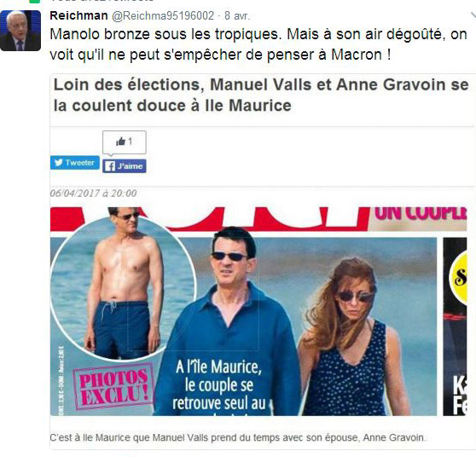This screenshot has width=476, height=457.
Task: Open the Reichman display name link
Action: coord(78,15)
